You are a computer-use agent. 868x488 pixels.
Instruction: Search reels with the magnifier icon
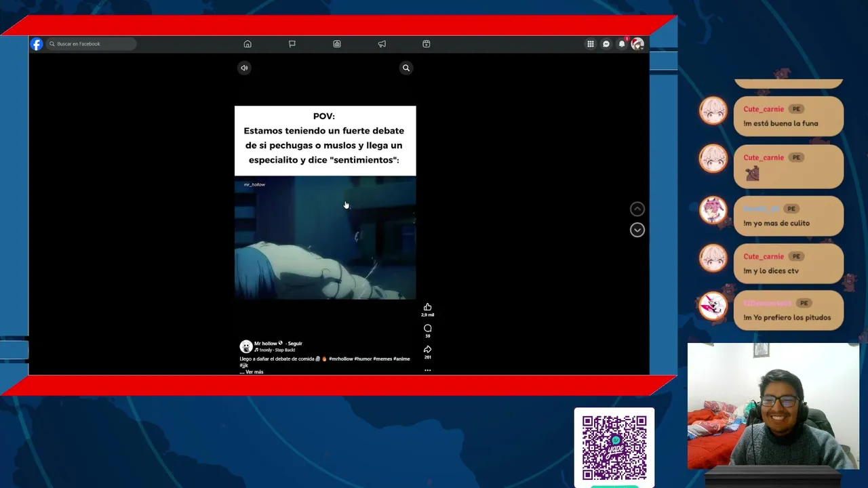(x=406, y=68)
